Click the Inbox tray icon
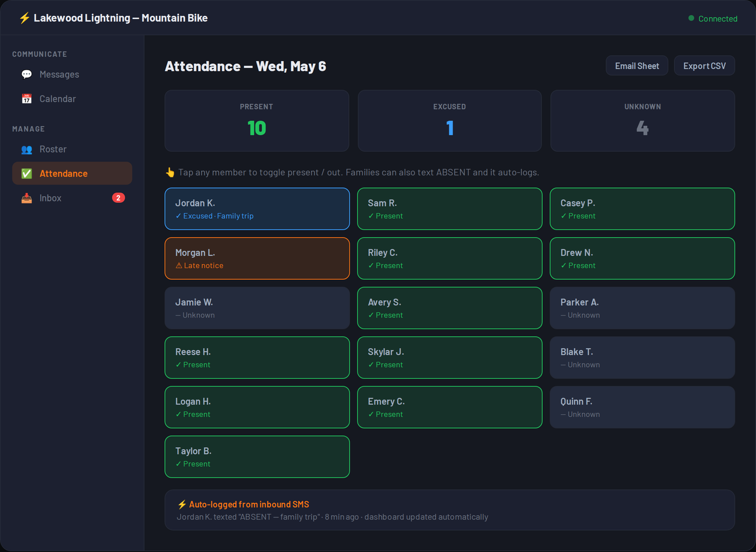This screenshot has height=552, width=756. point(26,198)
